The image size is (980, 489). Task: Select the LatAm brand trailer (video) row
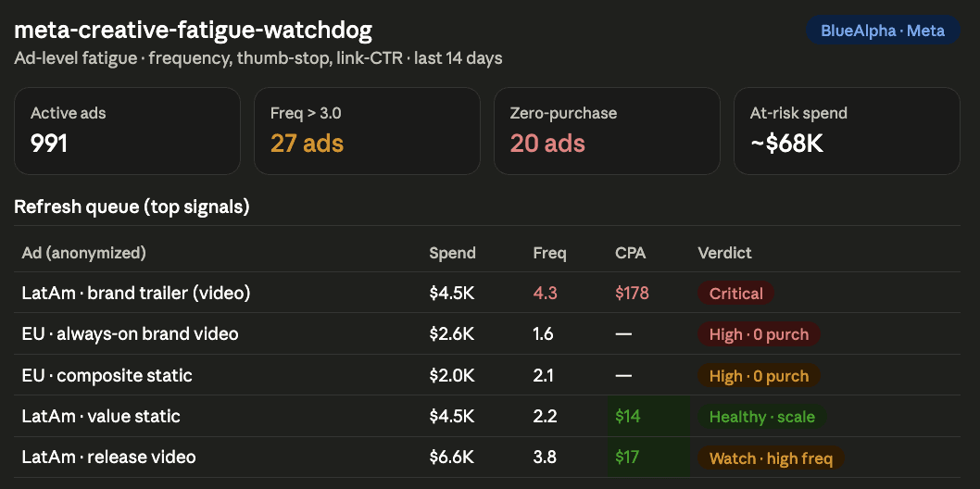[487, 293]
